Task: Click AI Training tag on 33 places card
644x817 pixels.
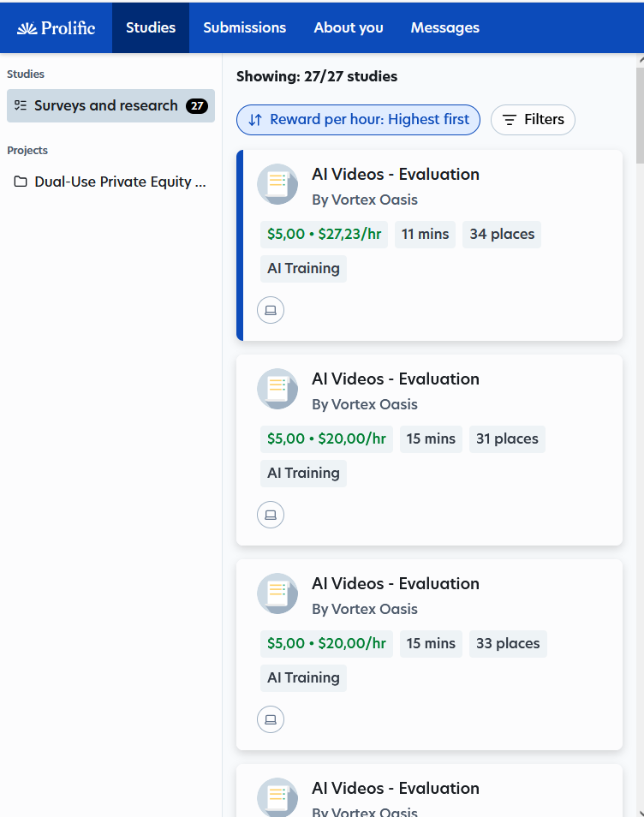Action: [x=303, y=678]
